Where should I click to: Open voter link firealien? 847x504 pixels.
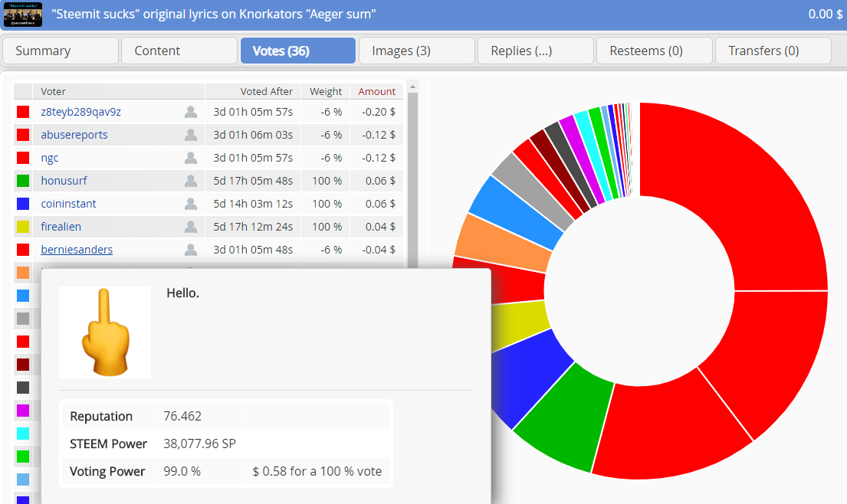click(x=61, y=227)
